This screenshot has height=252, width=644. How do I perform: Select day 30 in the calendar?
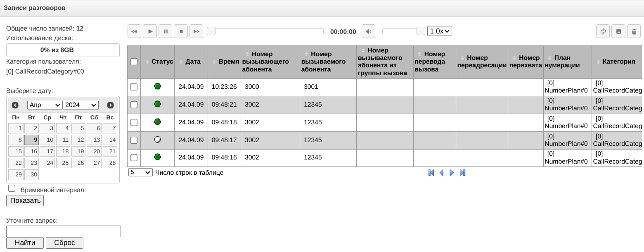(31, 174)
